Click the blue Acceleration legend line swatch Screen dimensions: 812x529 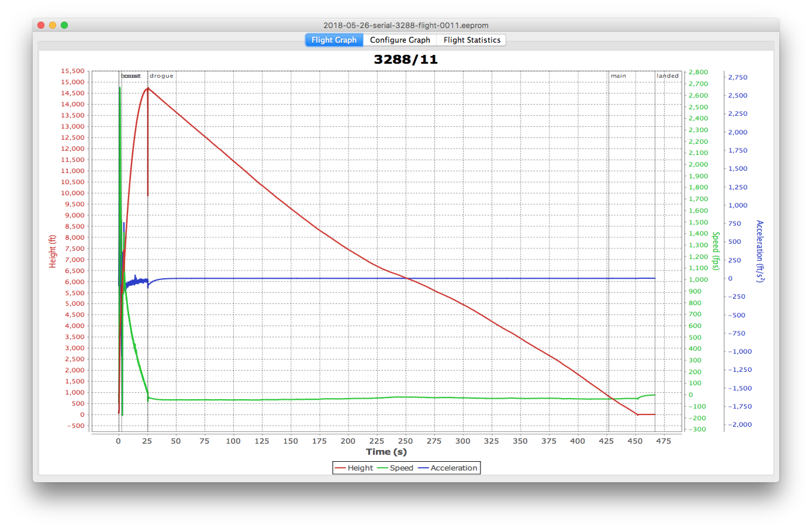click(x=424, y=468)
